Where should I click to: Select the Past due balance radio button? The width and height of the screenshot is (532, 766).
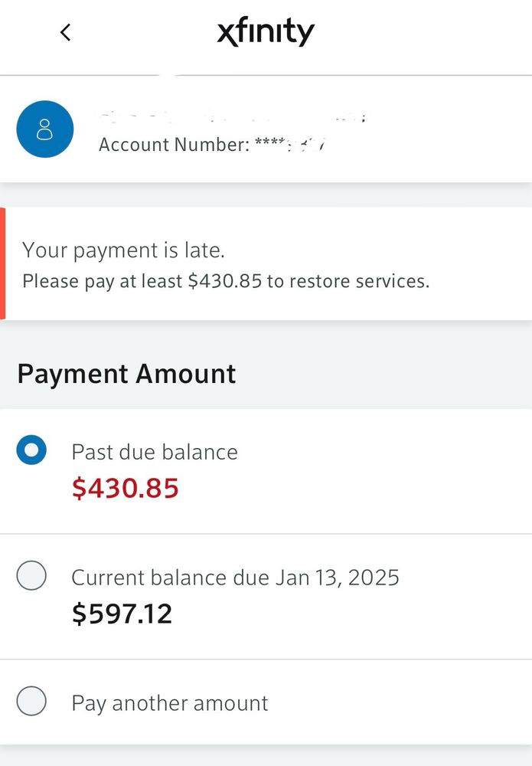tap(31, 450)
